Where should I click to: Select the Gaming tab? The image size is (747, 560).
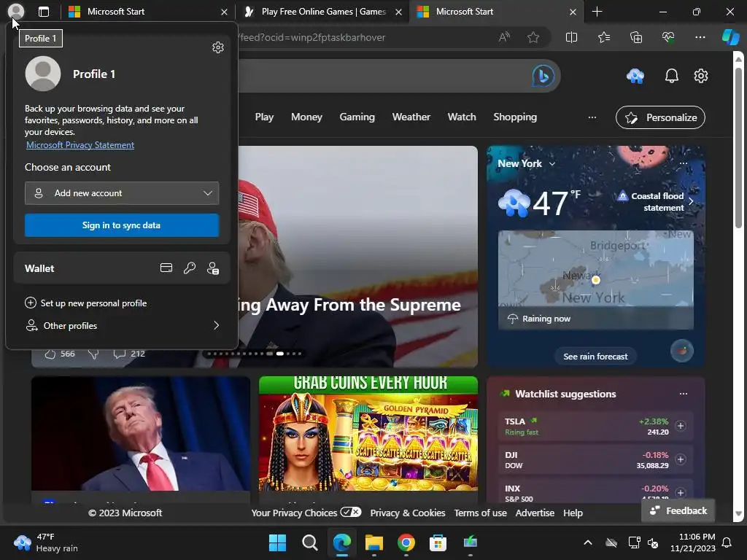[x=357, y=117]
